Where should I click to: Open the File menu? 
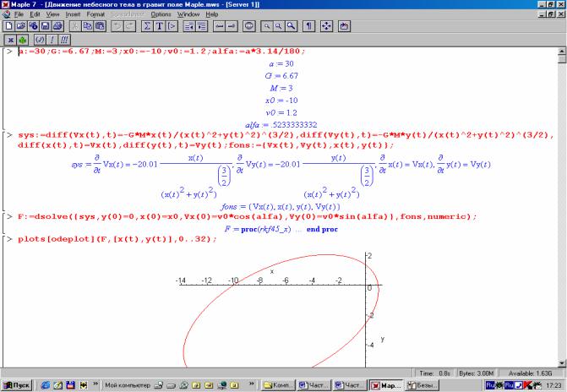[x=19, y=14]
